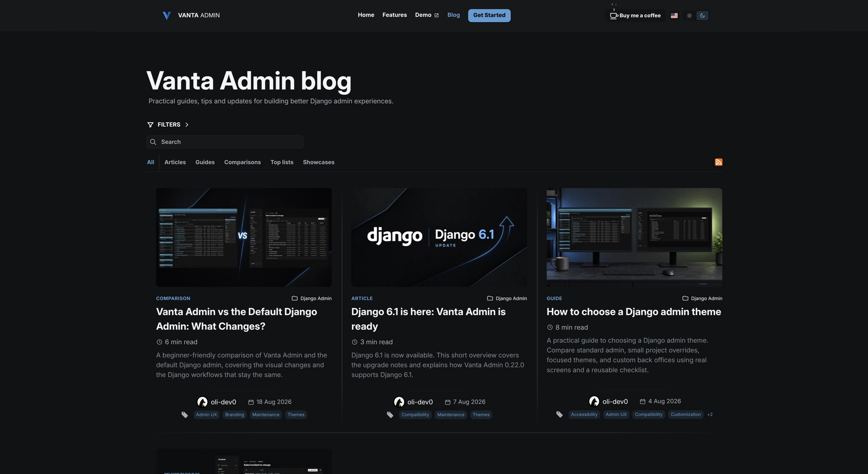Viewport: 868px width, 474px height.
Task: Click Themes tag on Django 6.1 card
Action: (481, 415)
